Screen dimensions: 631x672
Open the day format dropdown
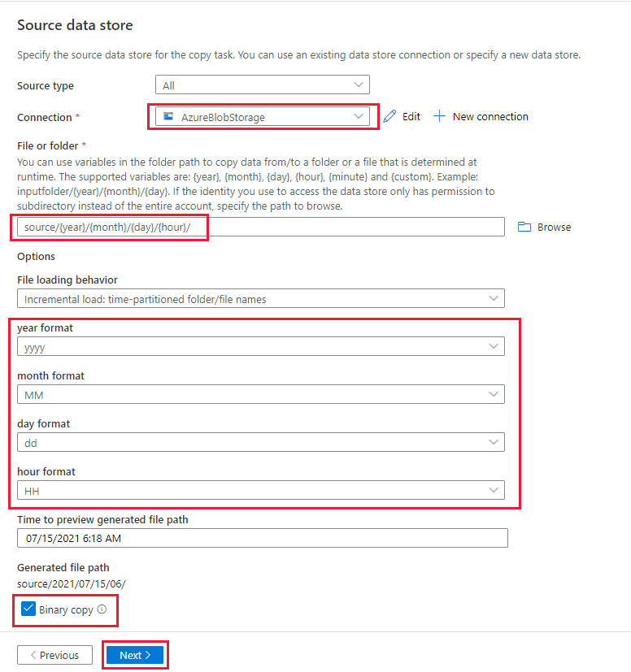point(260,441)
